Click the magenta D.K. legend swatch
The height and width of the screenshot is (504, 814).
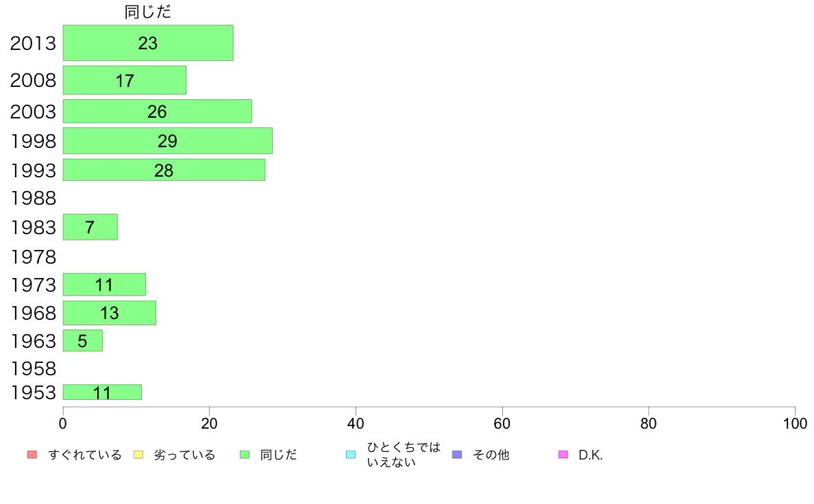click(x=563, y=455)
